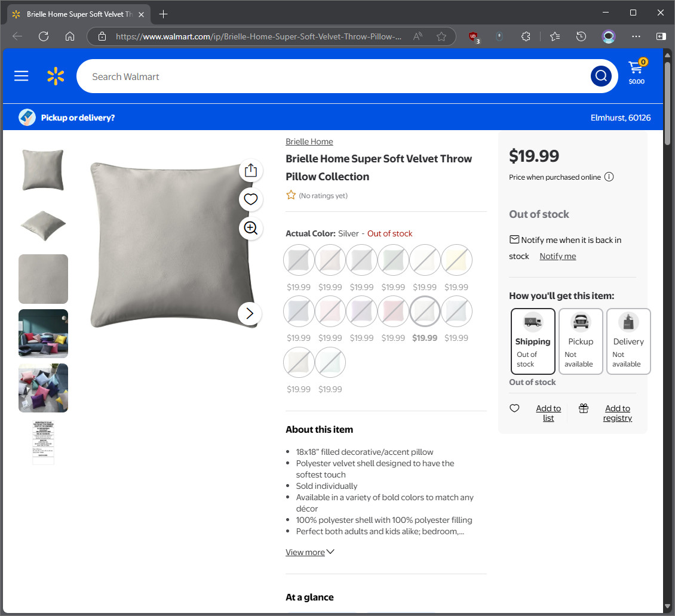Click the Walmart spark logo
675x616 pixels.
56,76
